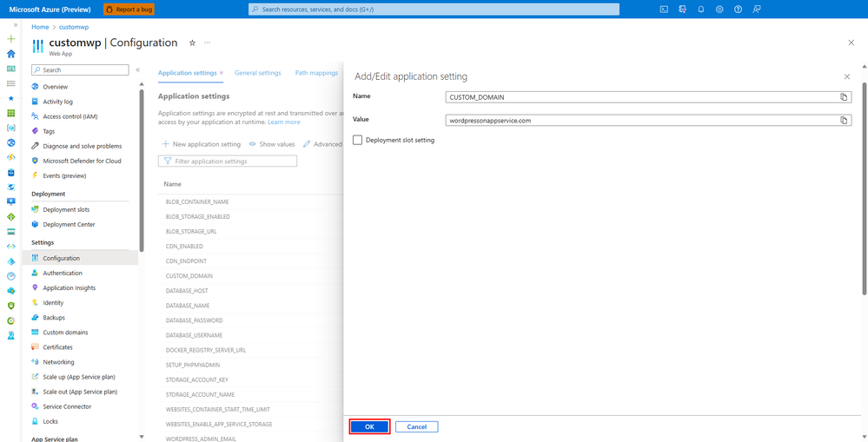The height and width of the screenshot is (442, 868).
Task: Click the create a resource plus icon
Action: point(10,39)
